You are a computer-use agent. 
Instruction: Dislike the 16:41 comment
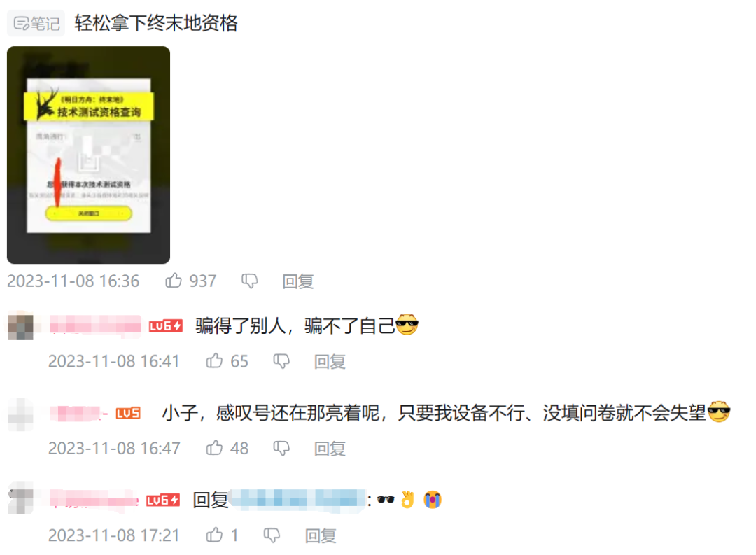click(281, 360)
